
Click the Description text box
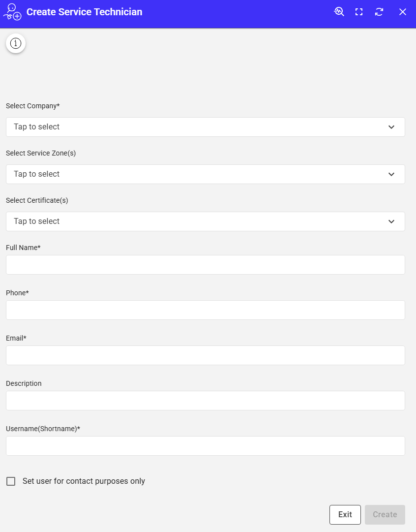(205, 401)
